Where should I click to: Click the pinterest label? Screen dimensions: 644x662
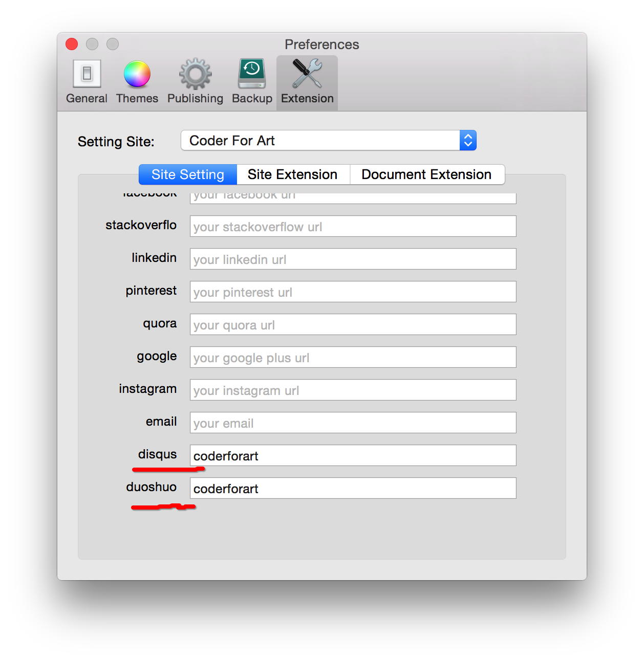point(152,291)
